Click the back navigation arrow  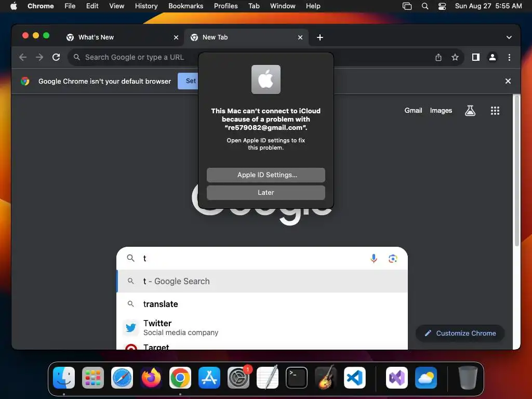click(23, 57)
